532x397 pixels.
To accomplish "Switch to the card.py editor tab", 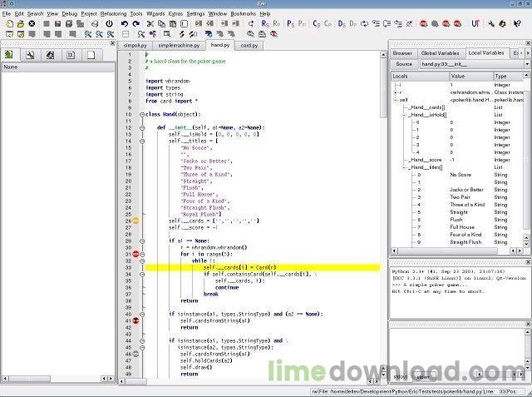I will click(x=249, y=45).
